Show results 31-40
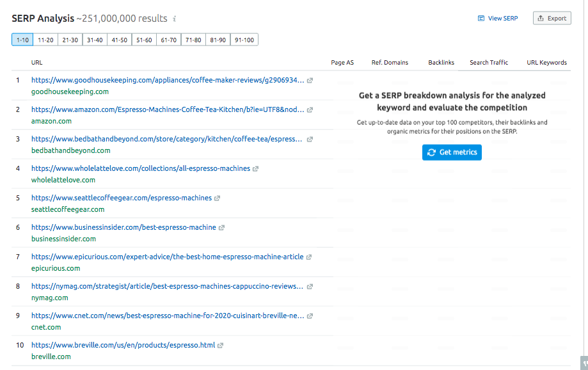 coord(95,40)
